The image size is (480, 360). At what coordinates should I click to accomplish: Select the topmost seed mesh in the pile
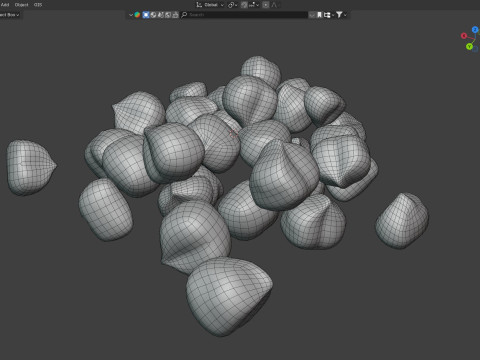coord(261,70)
